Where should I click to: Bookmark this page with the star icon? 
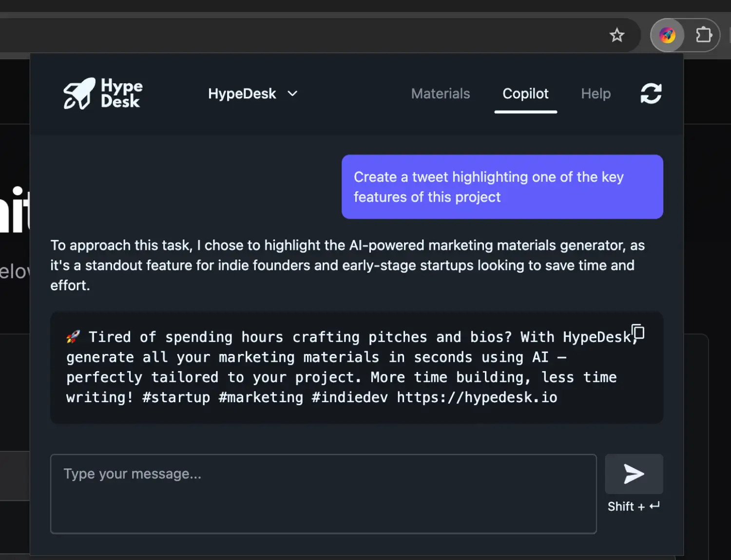(x=617, y=35)
